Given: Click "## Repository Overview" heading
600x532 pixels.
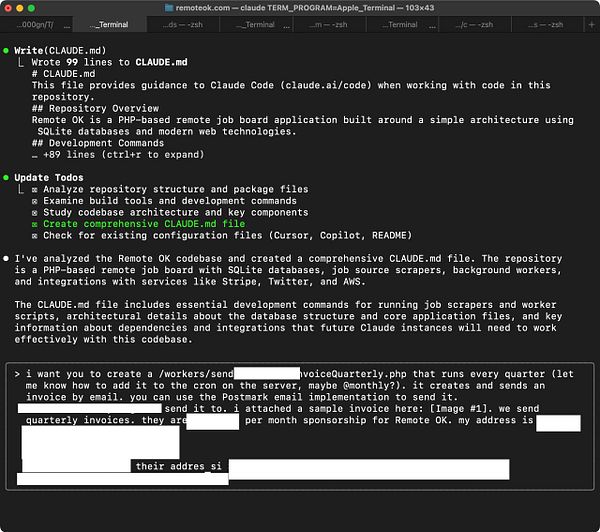Looking at the screenshot, I should coord(95,108).
